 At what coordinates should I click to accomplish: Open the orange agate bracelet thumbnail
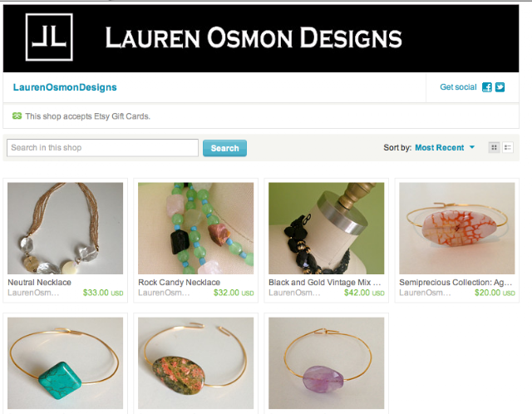click(457, 228)
